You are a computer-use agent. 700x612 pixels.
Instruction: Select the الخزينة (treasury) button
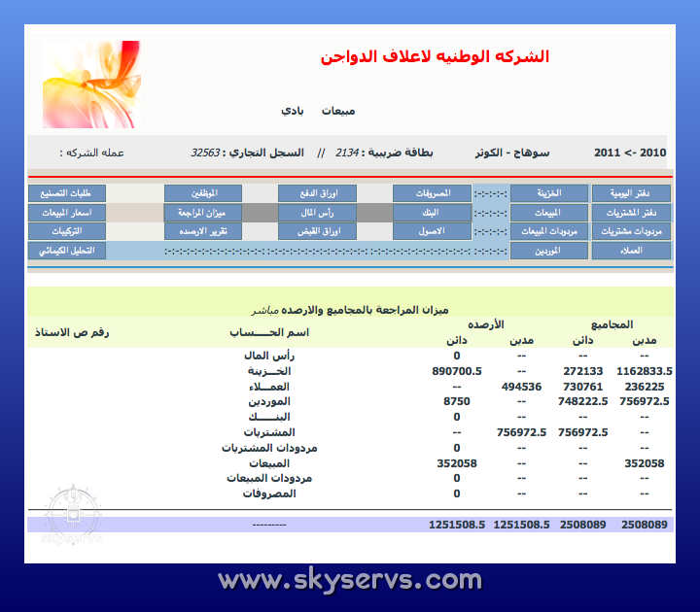pyautogui.click(x=549, y=193)
